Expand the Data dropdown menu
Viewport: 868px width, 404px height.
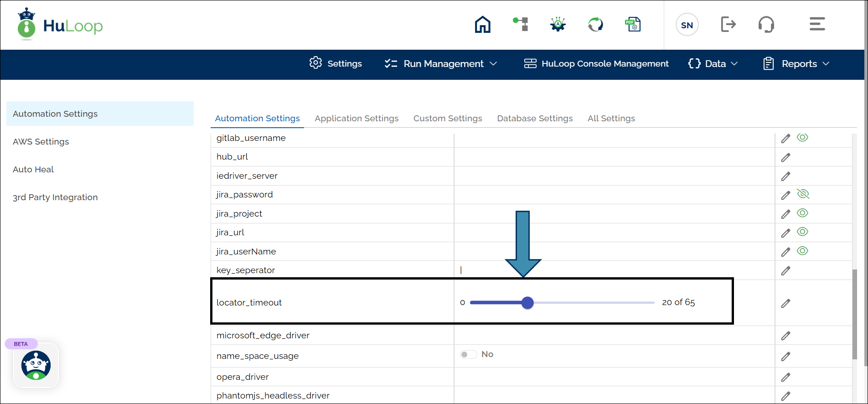tap(713, 64)
